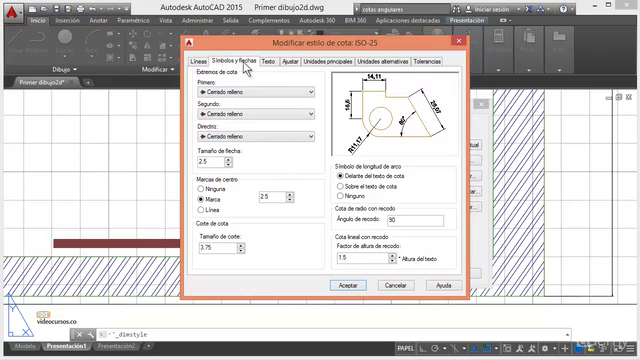640x360 pixels.
Task: Switch to the Tolerancias tab
Action: pyautogui.click(x=427, y=62)
